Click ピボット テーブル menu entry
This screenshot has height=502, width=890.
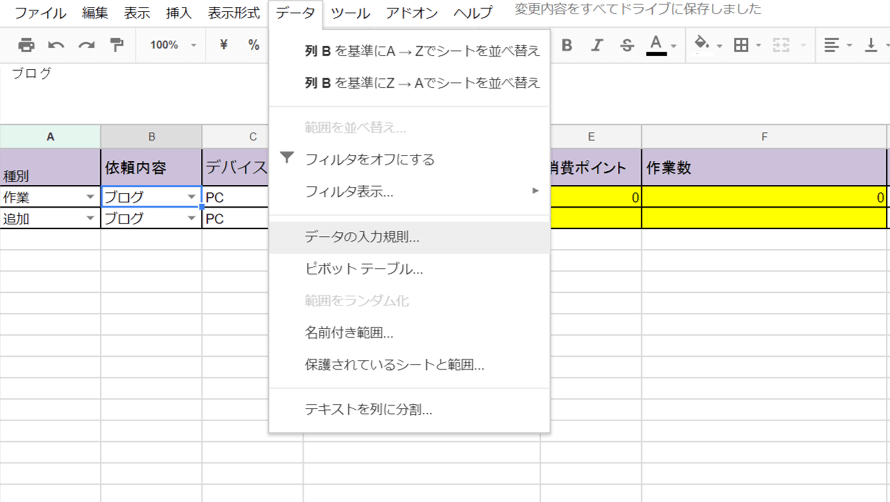364,269
